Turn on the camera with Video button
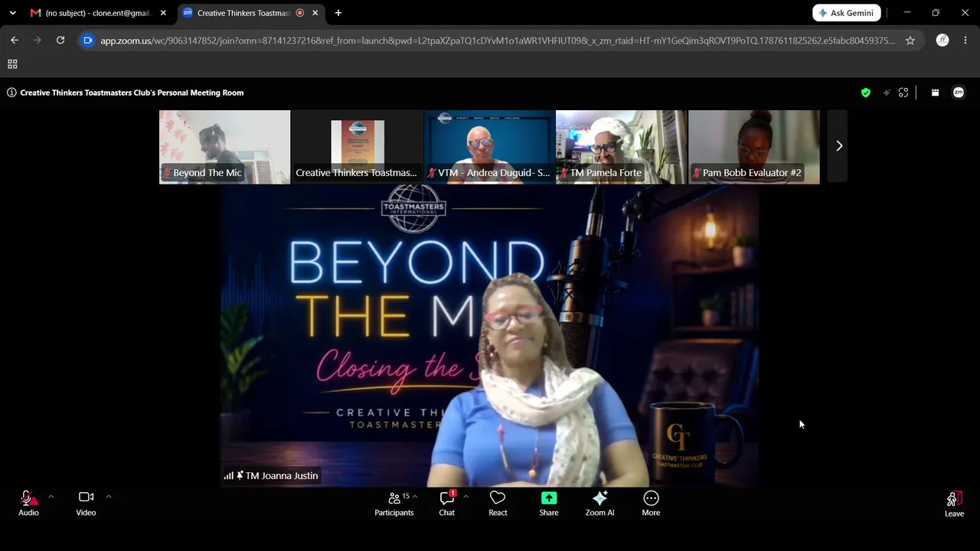Image resolution: width=980 pixels, height=551 pixels. [x=86, y=504]
